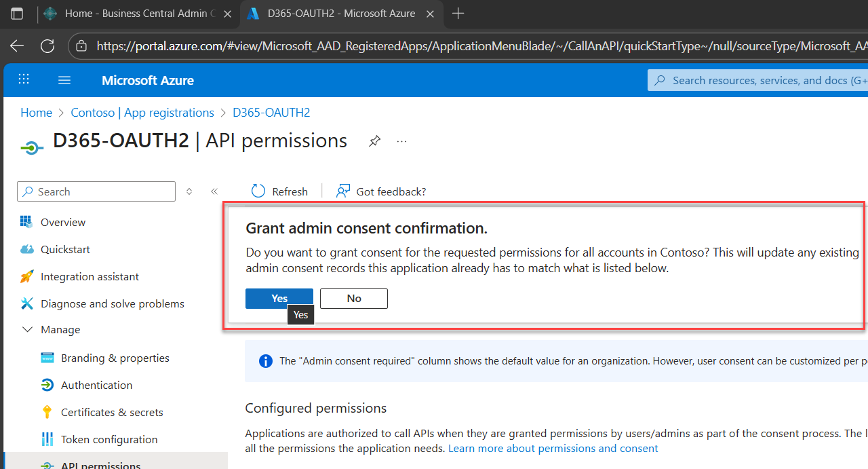The height and width of the screenshot is (469, 868).
Task: Close the Business Central Admin tab
Action: [x=227, y=14]
